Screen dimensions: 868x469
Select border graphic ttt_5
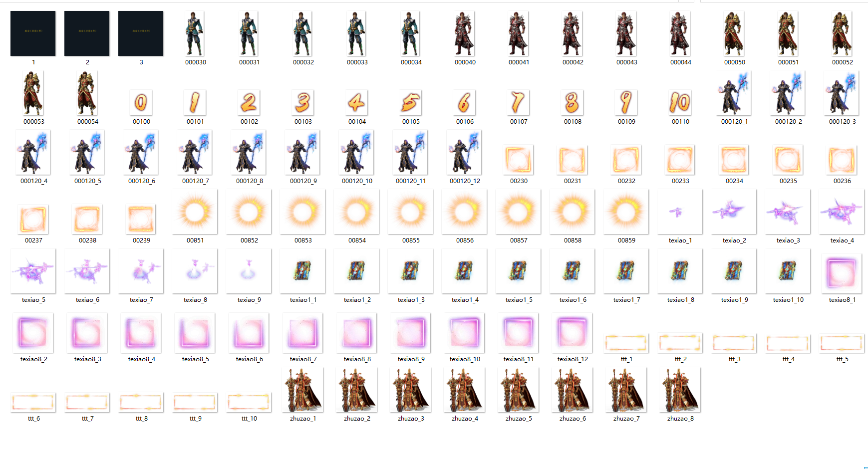[842, 343]
